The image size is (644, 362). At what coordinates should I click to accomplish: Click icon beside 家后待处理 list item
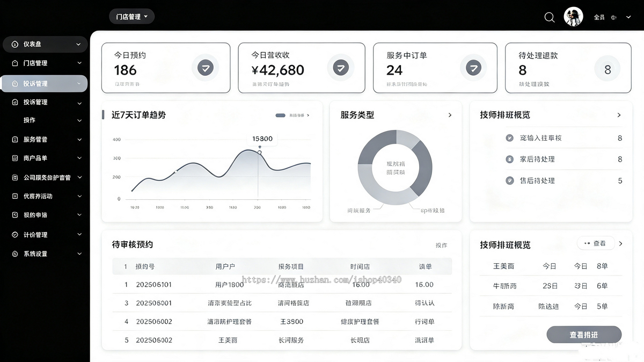(509, 159)
